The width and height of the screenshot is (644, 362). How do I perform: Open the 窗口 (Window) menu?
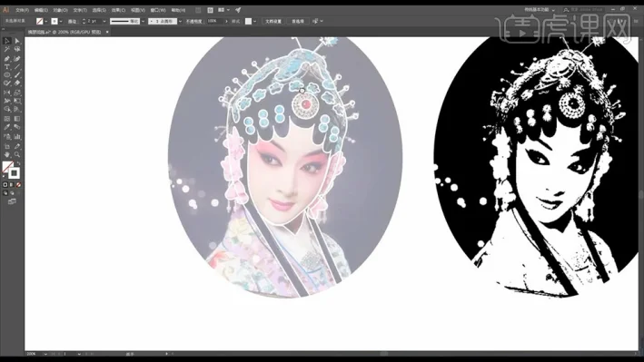158,10
